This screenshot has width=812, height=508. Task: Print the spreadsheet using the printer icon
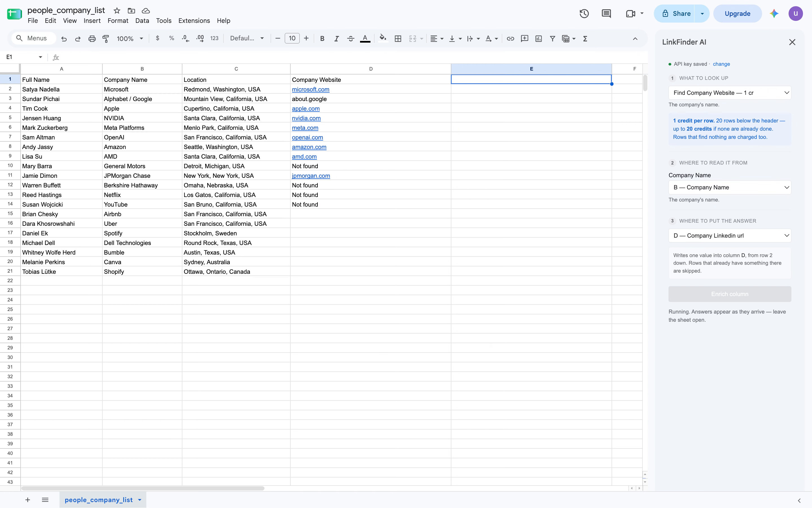pos(92,39)
